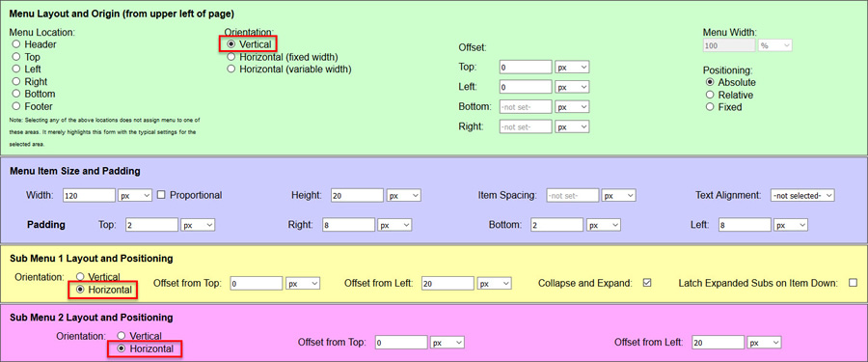
Task: Click the Offset Top value field
Action: (x=526, y=67)
